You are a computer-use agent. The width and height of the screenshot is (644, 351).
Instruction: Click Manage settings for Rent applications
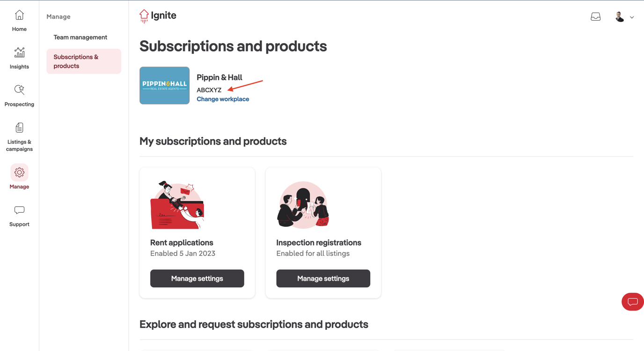tap(197, 278)
